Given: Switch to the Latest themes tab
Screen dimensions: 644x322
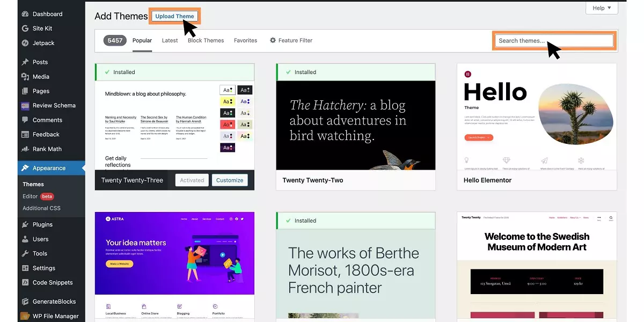Looking at the screenshot, I should click(170, 40).
